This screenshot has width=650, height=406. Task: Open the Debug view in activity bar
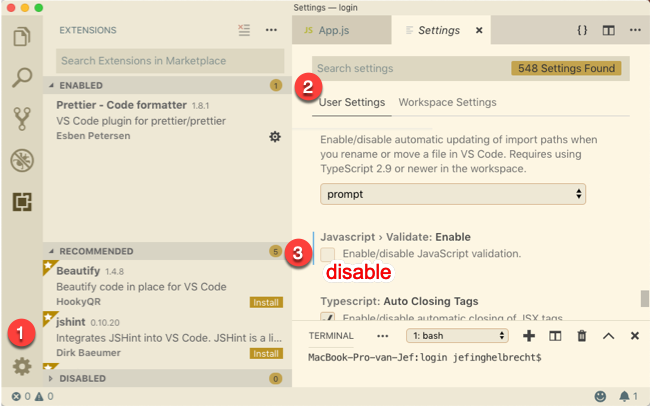[22, 160]
